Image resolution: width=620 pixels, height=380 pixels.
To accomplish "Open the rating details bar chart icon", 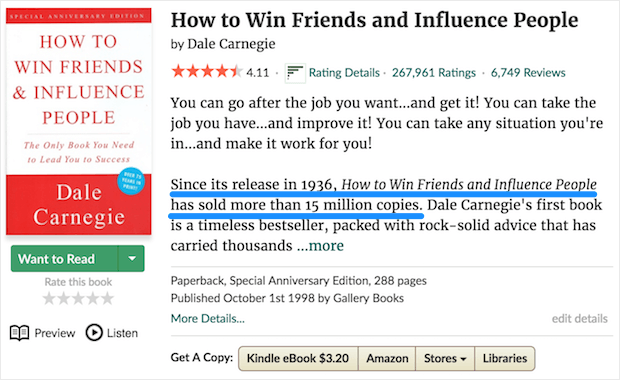I will [295, 73].
